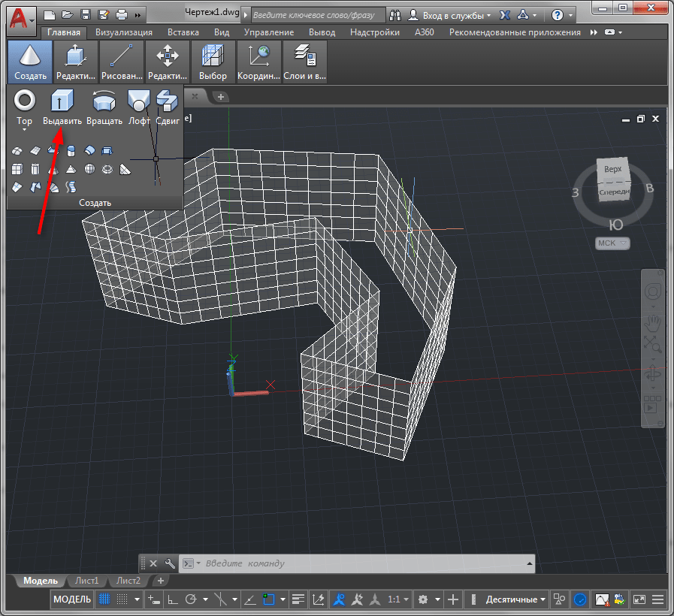Viewport: 674px width, 616px height.
Task: Activate the Сдвиг (Sweep) tool
Action: tap(166, 101)
